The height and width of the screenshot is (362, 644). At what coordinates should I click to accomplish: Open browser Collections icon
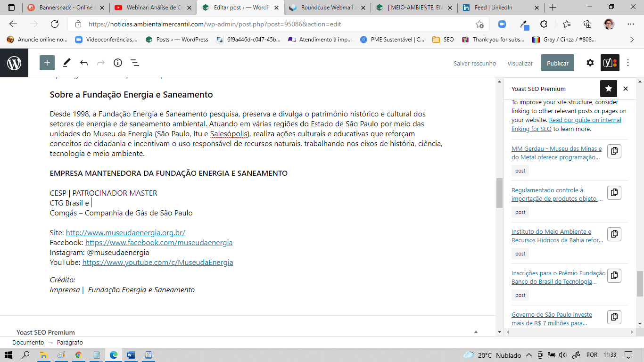click(x=587, y=24)
